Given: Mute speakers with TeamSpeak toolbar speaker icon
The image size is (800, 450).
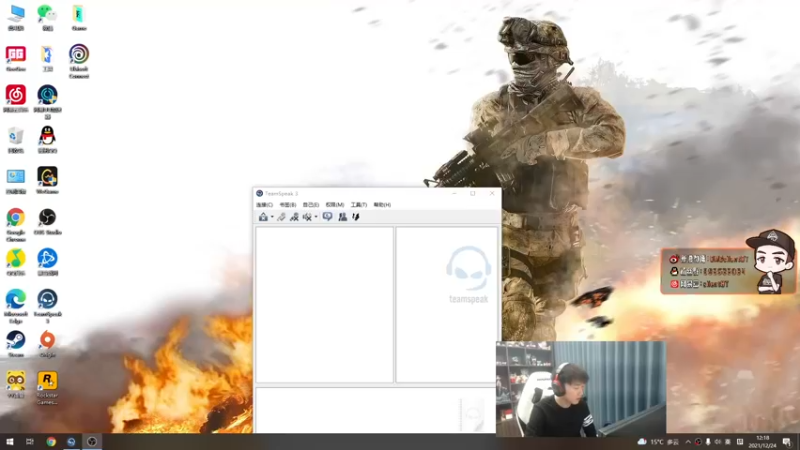Looking at the screenshot, I should [307, 217].
